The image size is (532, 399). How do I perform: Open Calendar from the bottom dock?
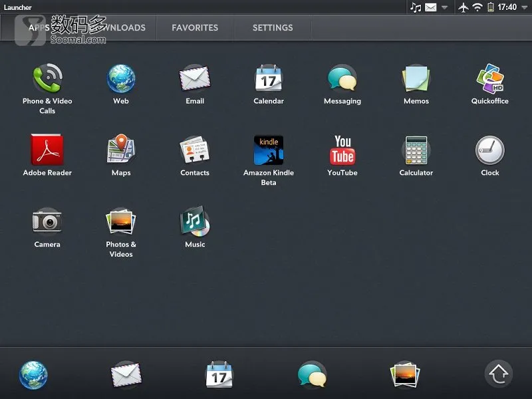(219, 374)
